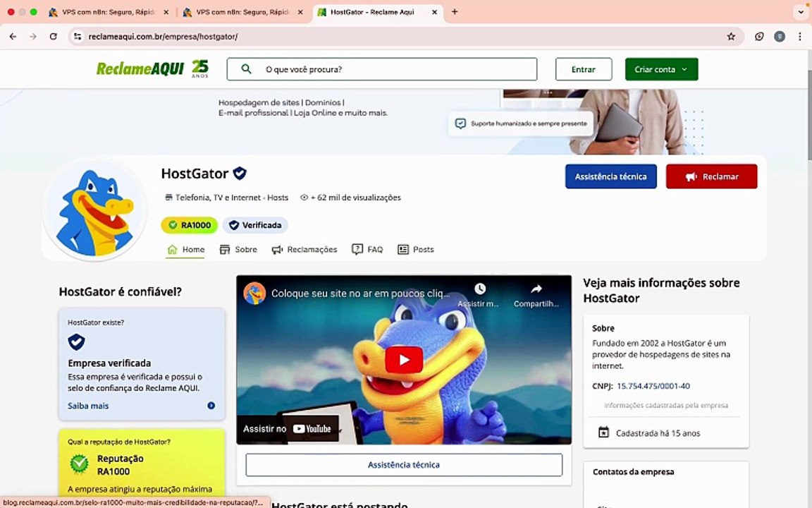This screenshot has height=508, width=812.
Task: Open the Home tab
Action: point(185,249)
